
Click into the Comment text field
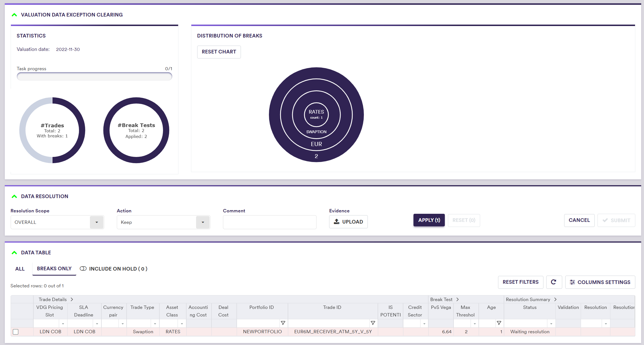point(269,222)
